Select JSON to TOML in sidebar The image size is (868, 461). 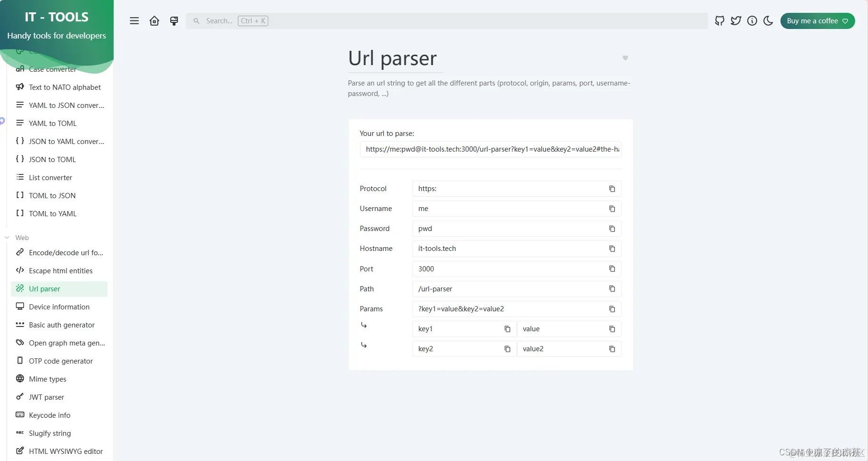59,160
